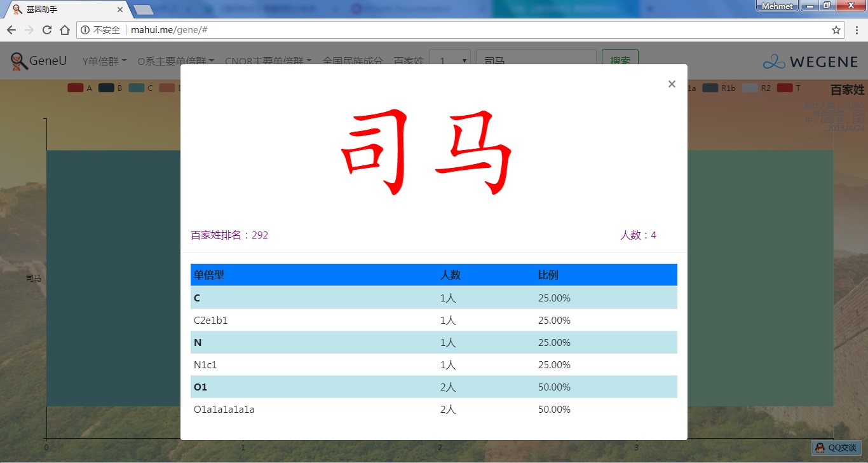Go back using the browser back arrow
This screenshot has height=463, width=868.
11,30
